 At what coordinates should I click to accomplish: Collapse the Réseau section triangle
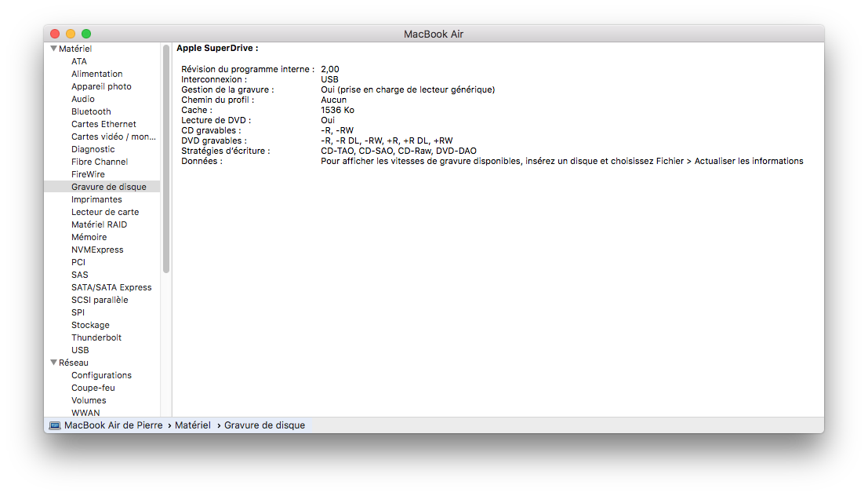point(53,363)
